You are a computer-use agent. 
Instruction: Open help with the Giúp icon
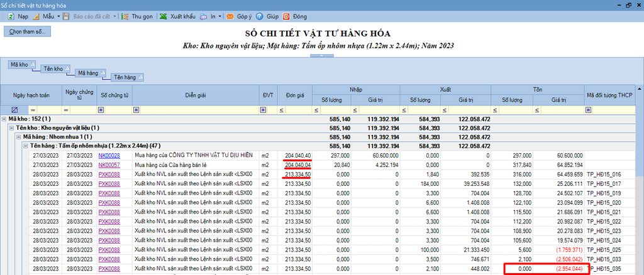(x=259, y=16)
